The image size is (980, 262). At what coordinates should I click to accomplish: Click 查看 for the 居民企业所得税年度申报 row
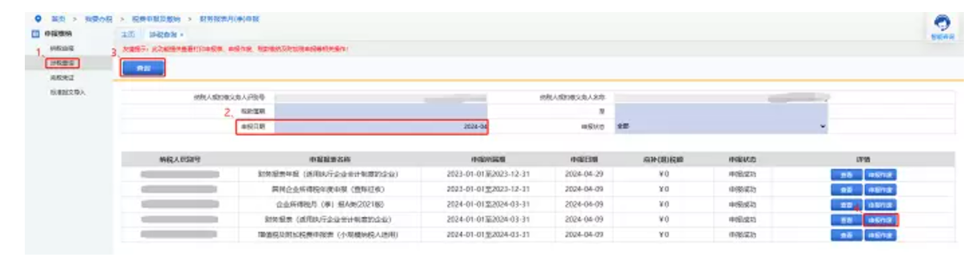[846, 189]
